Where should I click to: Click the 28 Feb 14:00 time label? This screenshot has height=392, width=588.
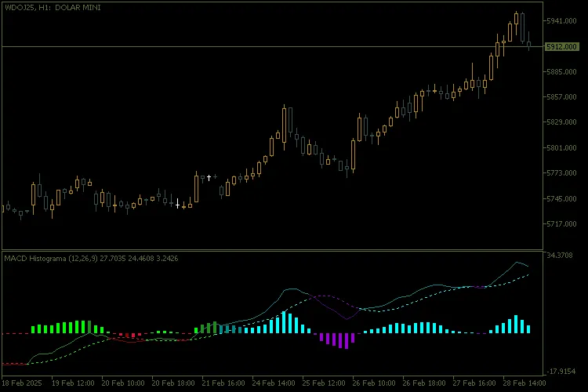coord(524,383)
